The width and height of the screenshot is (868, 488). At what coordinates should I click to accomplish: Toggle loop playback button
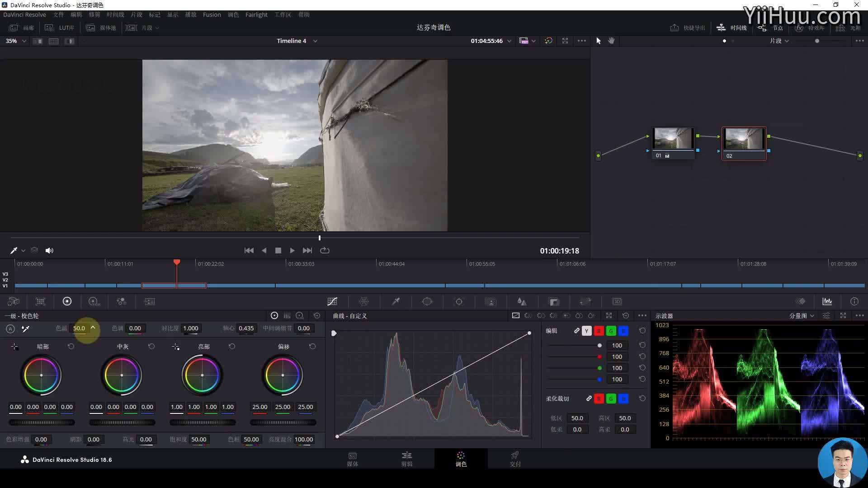pyautogui.click(x=325, y=250)
